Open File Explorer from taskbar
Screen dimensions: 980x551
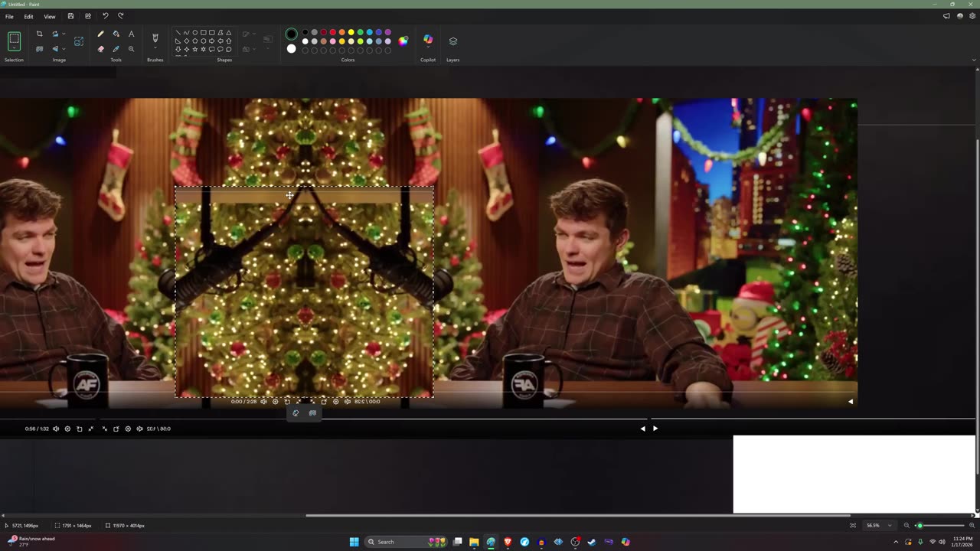point(474,542)
